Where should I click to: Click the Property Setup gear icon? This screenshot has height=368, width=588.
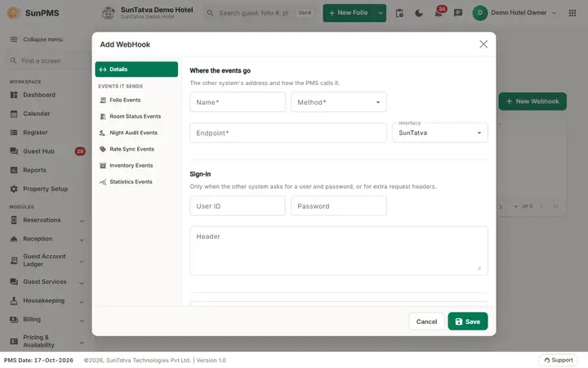14,189
